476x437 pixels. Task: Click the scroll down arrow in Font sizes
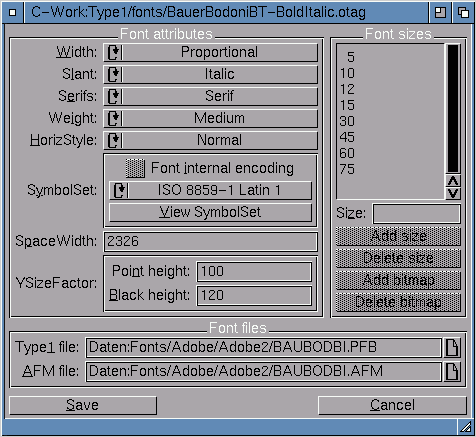coord(453,193)
